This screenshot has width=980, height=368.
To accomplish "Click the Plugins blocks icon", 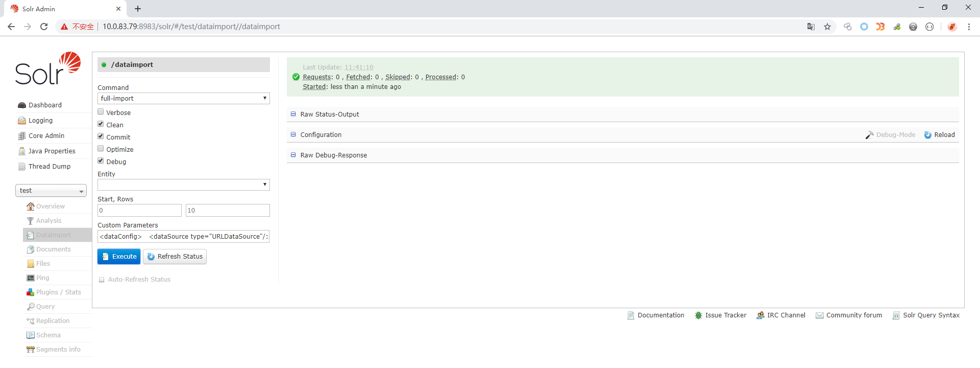I will 31,292.
